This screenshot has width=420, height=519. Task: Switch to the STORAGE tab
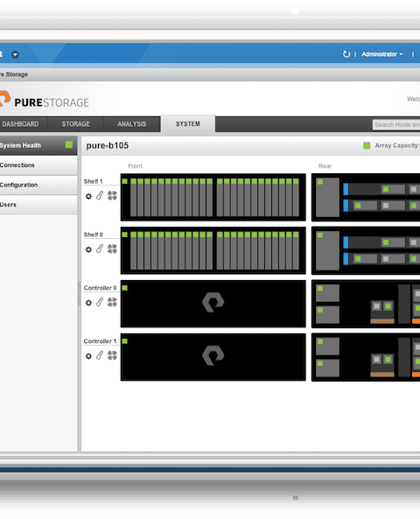[x=76, y=124]
